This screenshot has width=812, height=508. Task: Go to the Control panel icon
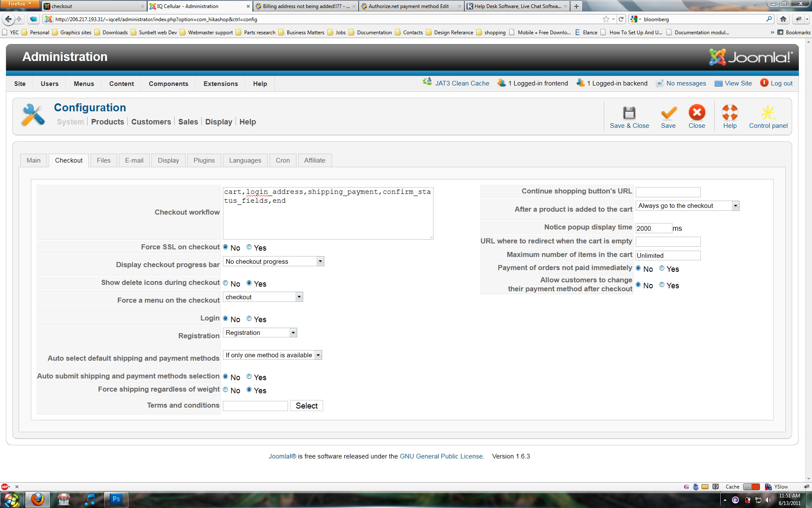[x=768, y=113]
